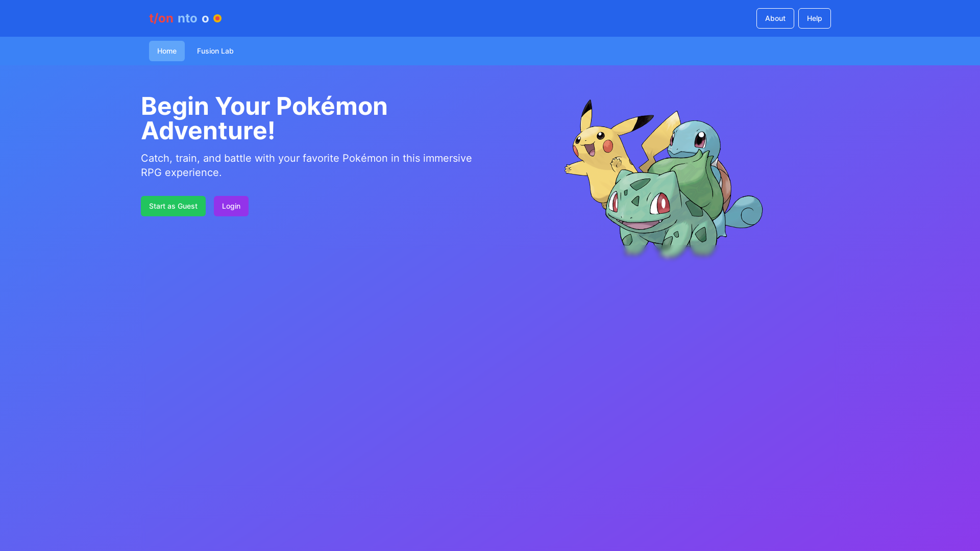Open the About page
This screenshot has width=980, height=551.
tap(775, 18)
